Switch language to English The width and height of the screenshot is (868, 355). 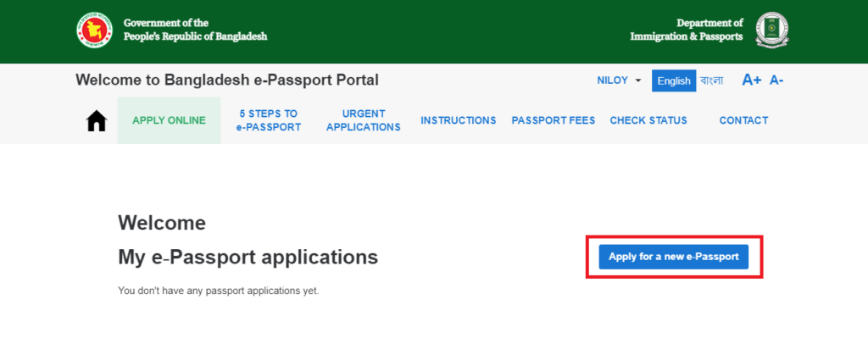point(674,80)
